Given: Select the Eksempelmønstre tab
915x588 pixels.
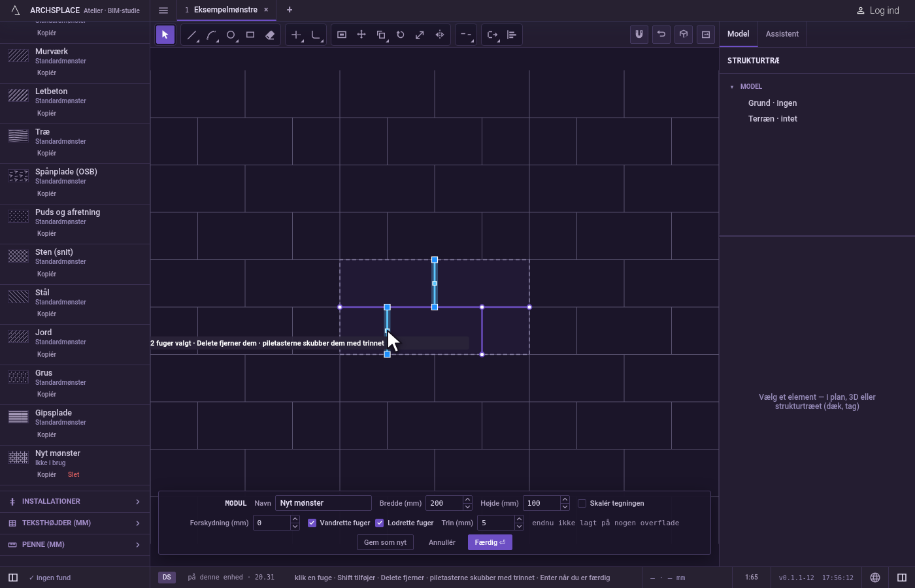Looking at the screenshot, I should 225,10.
